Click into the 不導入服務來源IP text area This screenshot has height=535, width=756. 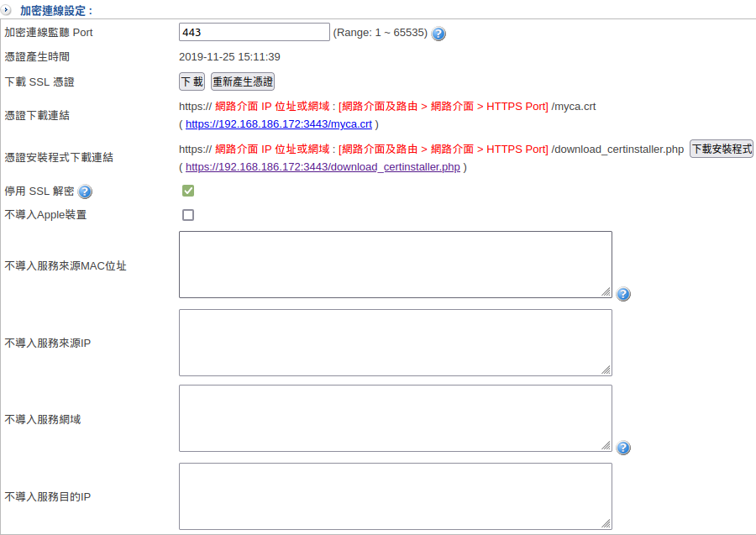tap(395, 342)
